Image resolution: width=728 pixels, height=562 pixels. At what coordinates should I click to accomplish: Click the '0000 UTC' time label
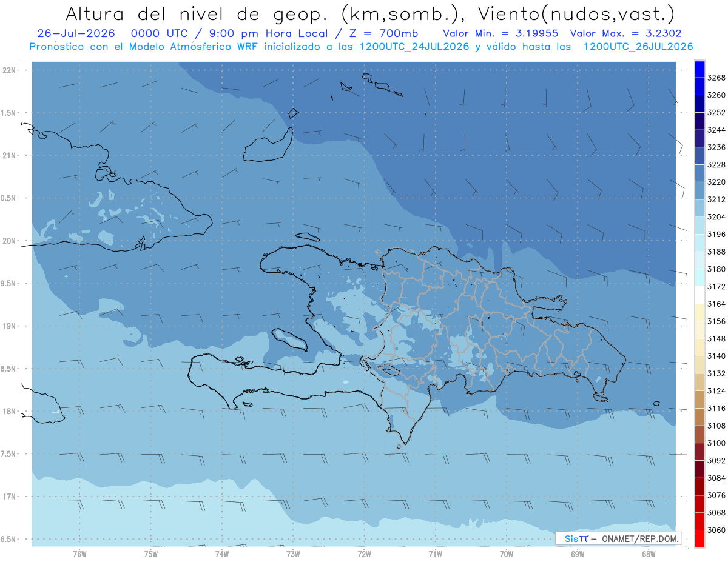coord(159,33)
